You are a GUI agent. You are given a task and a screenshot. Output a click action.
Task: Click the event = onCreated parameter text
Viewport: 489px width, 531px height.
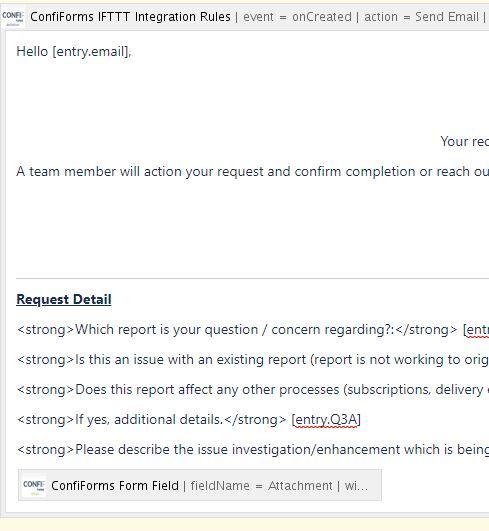coord(297,17)
